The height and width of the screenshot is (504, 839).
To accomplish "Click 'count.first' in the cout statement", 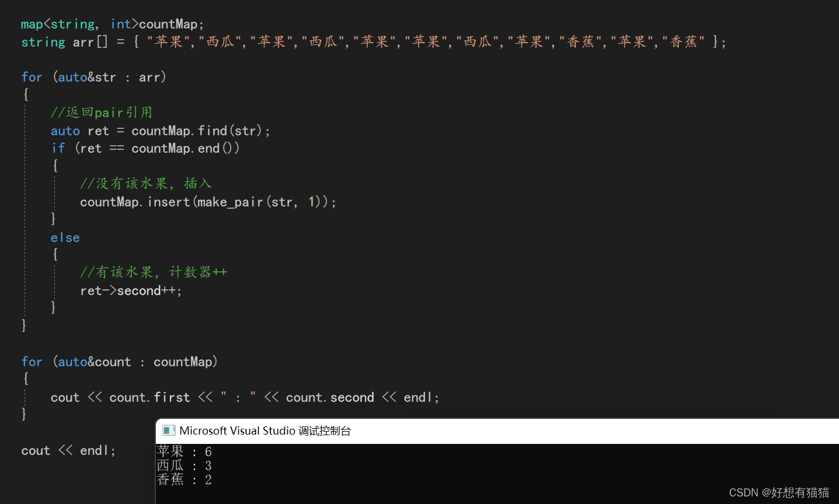I will 149,397.
